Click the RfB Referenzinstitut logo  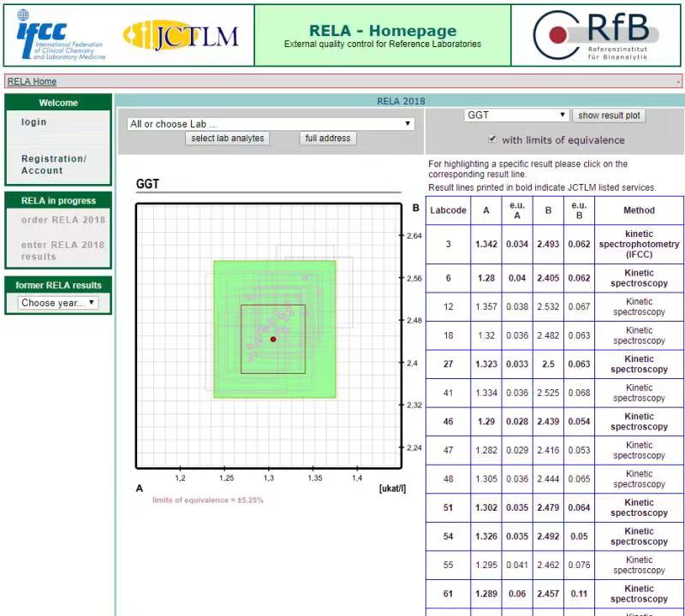(597, 35)
